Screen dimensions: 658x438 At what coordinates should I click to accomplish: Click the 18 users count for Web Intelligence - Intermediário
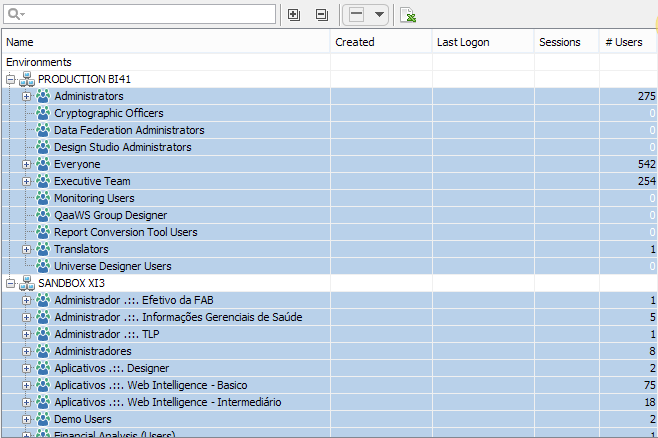coord(650,402)
